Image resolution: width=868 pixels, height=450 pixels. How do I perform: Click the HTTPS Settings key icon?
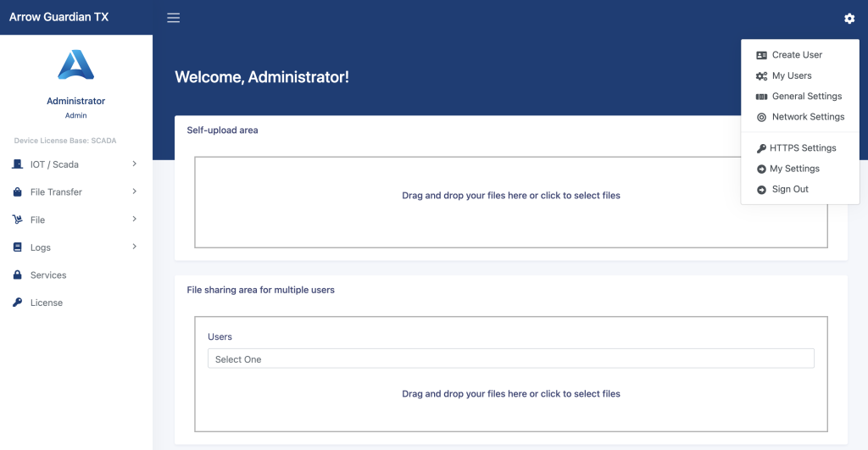tap(762, 148)
